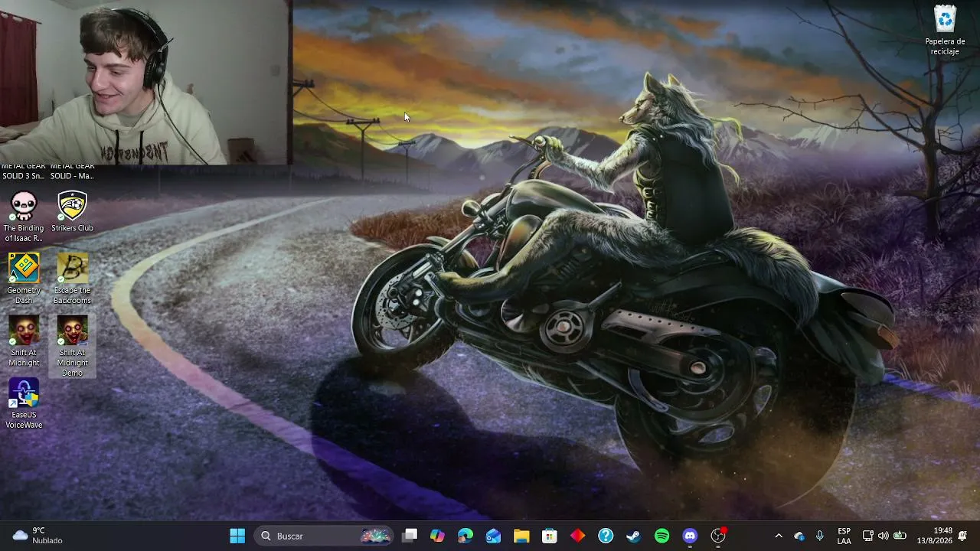The height and width of the screenshot is (551, 980).
Task: Open network settings from the tray
Action: 867,536
